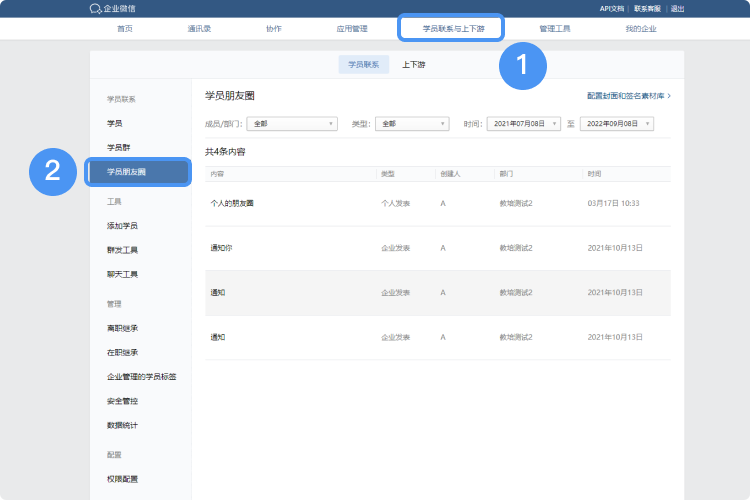The image size is (750, 500).
Task: Open 安全管控 in sidebar
Action: [x=122, y=401]
